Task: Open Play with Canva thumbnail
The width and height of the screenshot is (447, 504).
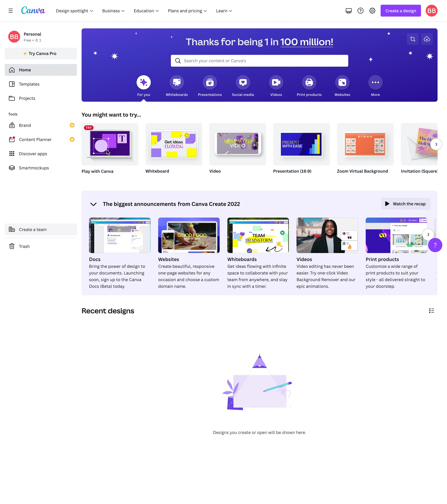Action: point(110,144)
